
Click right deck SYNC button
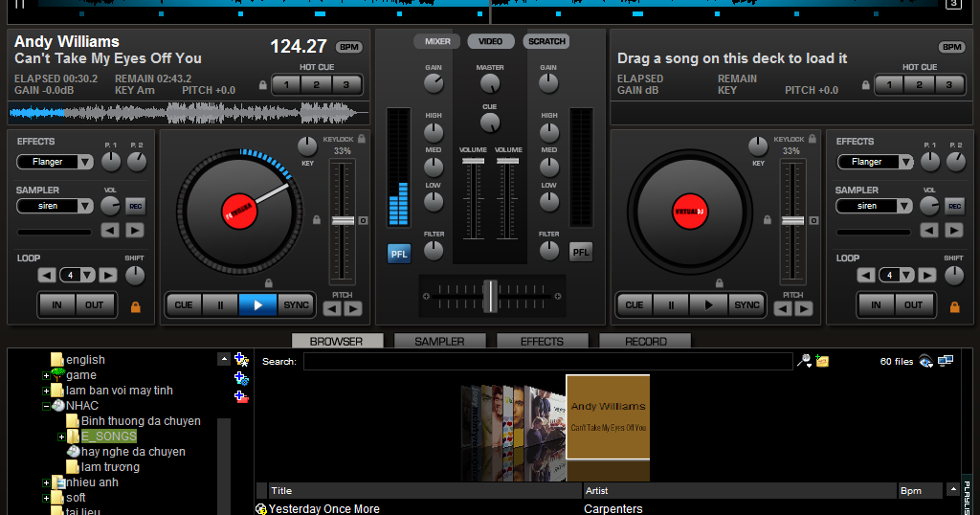746,305
